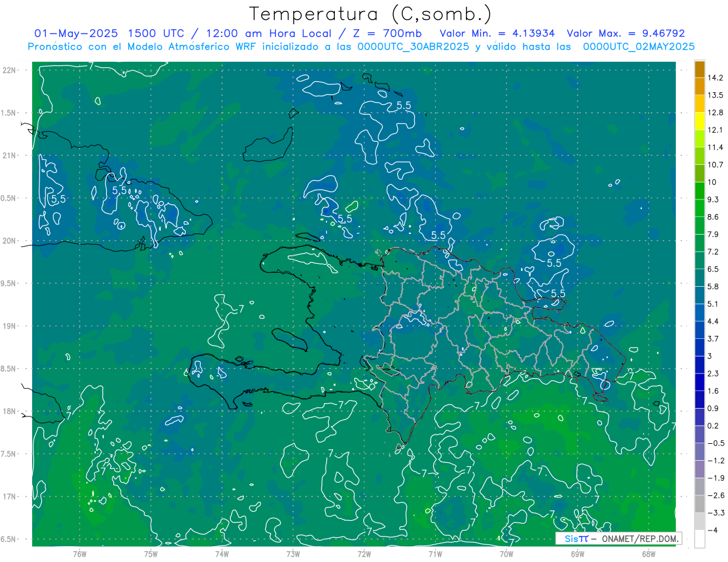728x562 pixels.
Task: Pick the deep-blue swatch between 1.6 and 2.3
Action: click(699, 383)
